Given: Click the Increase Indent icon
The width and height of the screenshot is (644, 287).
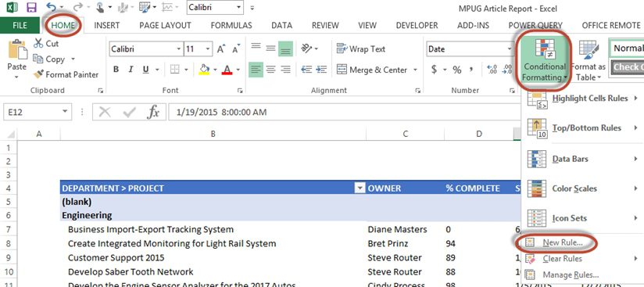Looking at the screenshot, I should tap(322, 70).
